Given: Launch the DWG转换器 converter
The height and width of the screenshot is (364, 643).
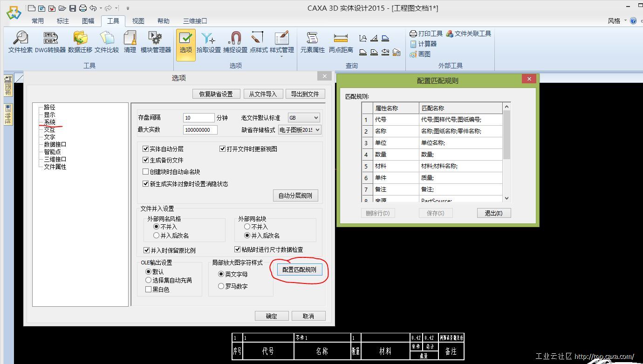Looking at the screenshot, I should 50,42.
